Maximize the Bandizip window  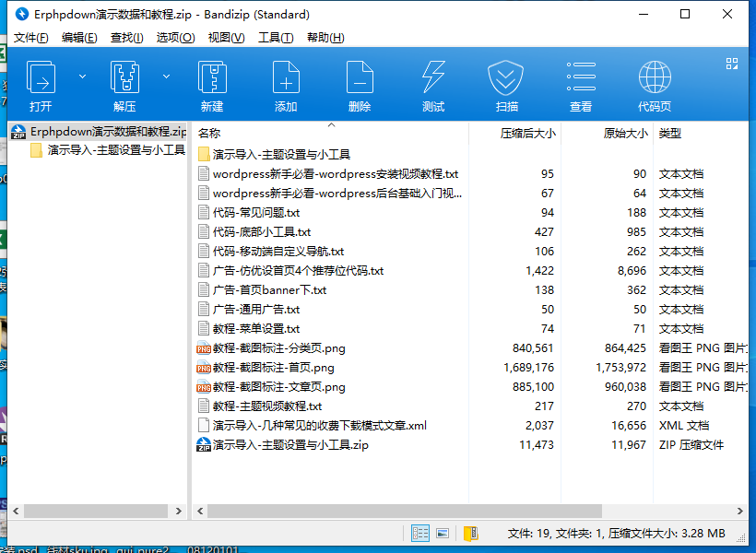pos(685,14)
